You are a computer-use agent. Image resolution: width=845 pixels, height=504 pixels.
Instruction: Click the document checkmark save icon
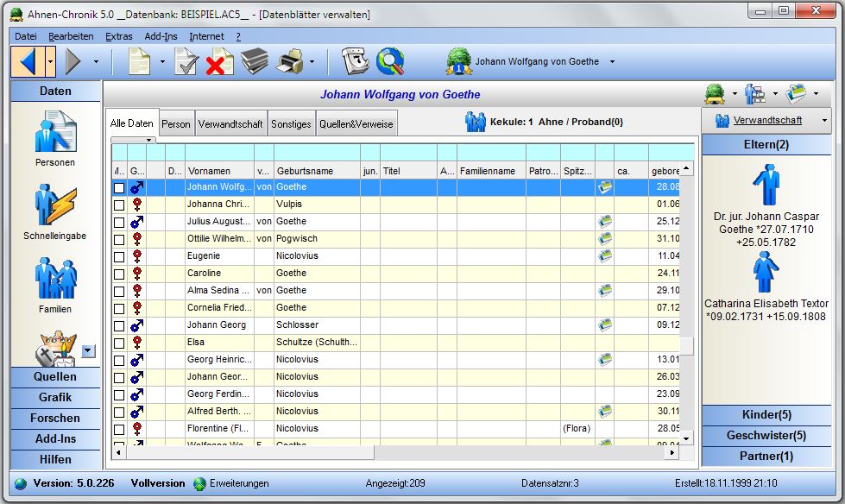point(186,61)
